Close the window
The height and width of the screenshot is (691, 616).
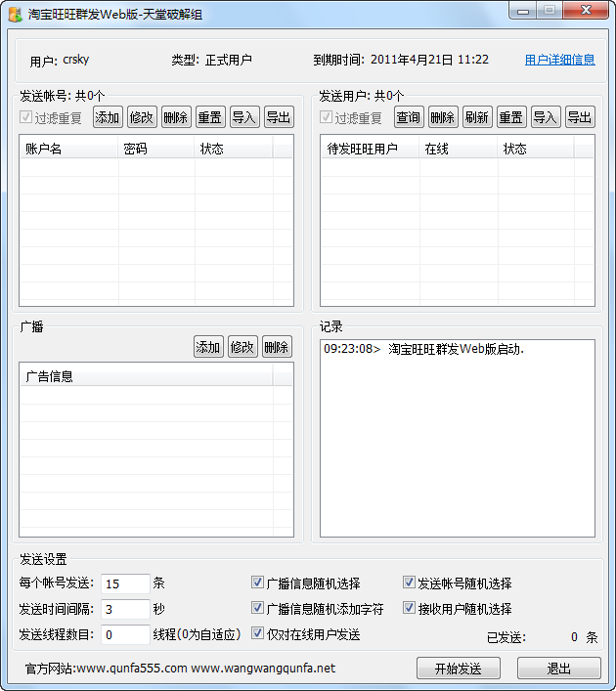point(586,10)
